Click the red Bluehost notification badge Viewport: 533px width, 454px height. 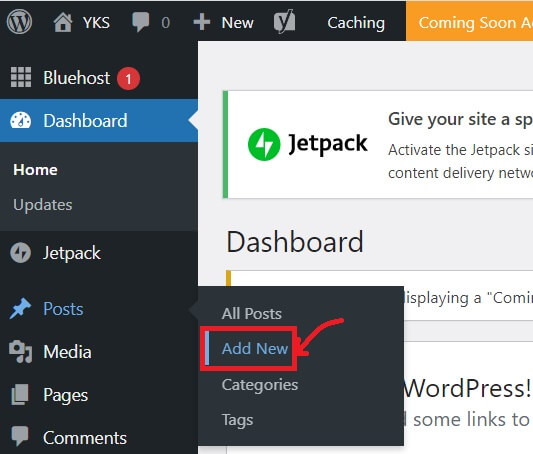tap(128, 79)
